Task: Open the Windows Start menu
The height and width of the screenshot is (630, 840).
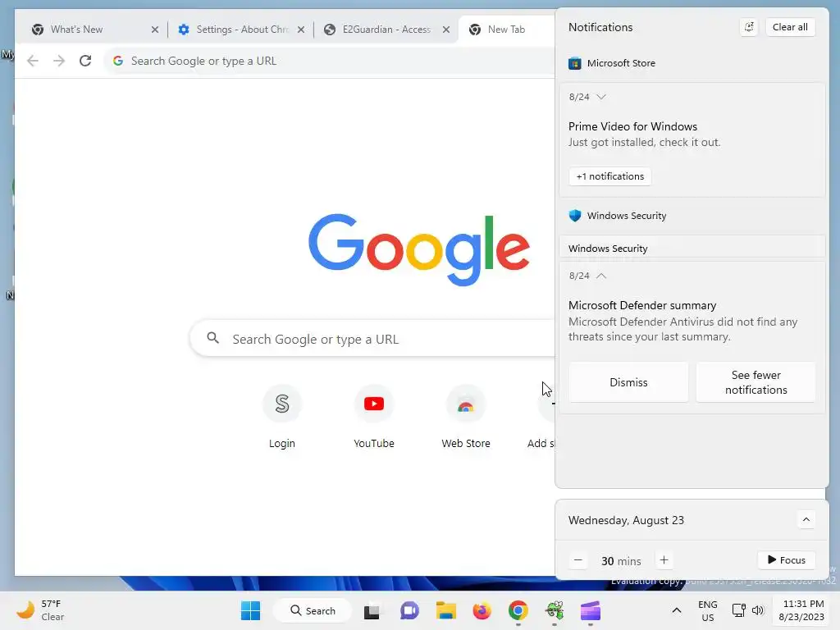Action: (x=251, y=610)
